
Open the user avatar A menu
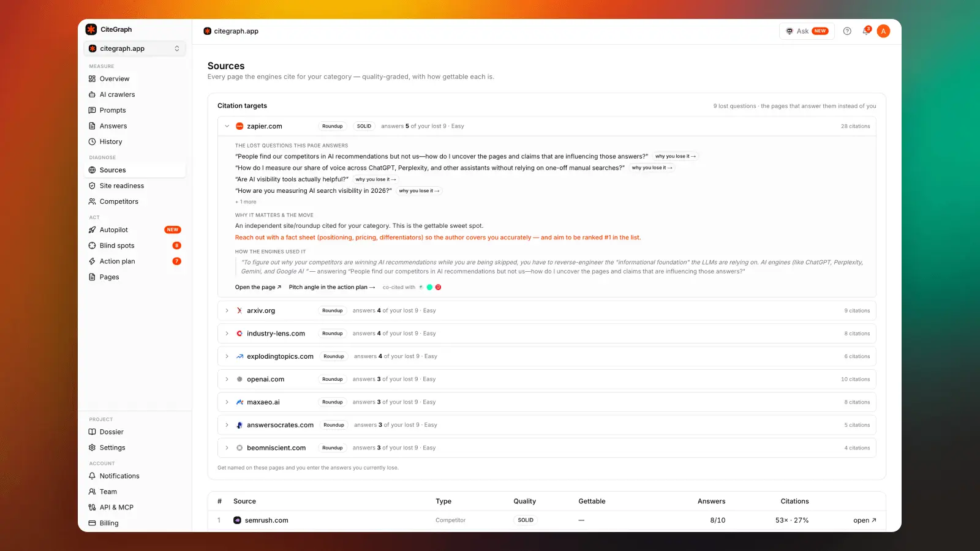pyautogui.click(x=883, y=31)
